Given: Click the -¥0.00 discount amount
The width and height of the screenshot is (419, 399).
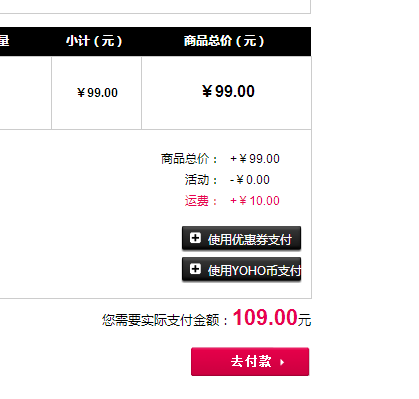Looking at the screenshot, I should (250, 180).
